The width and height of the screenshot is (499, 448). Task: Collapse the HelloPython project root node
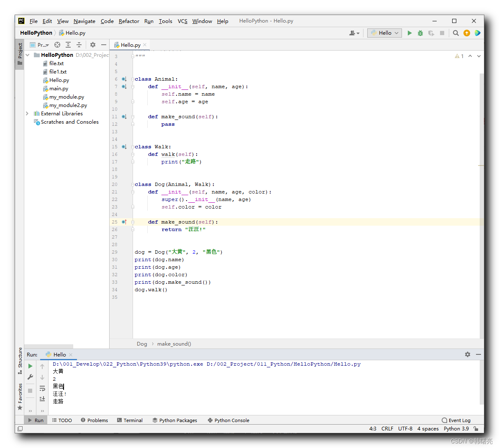tap(28, 55)
